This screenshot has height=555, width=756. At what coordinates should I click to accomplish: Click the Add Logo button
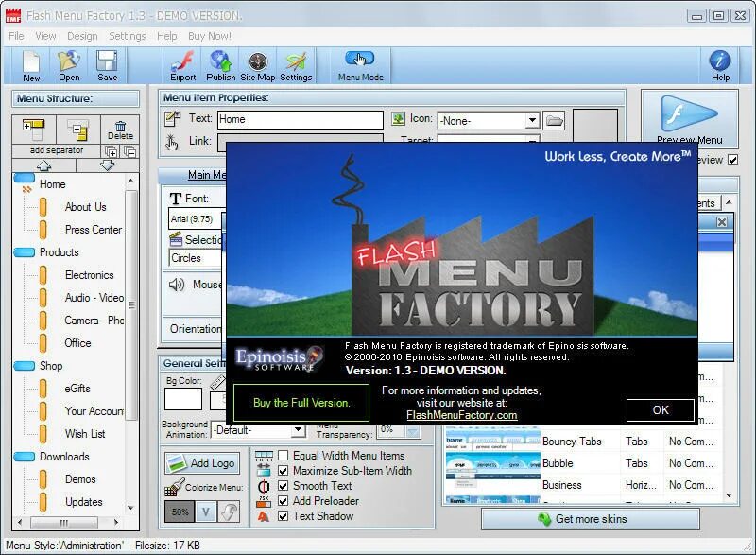tap(202, 463)
